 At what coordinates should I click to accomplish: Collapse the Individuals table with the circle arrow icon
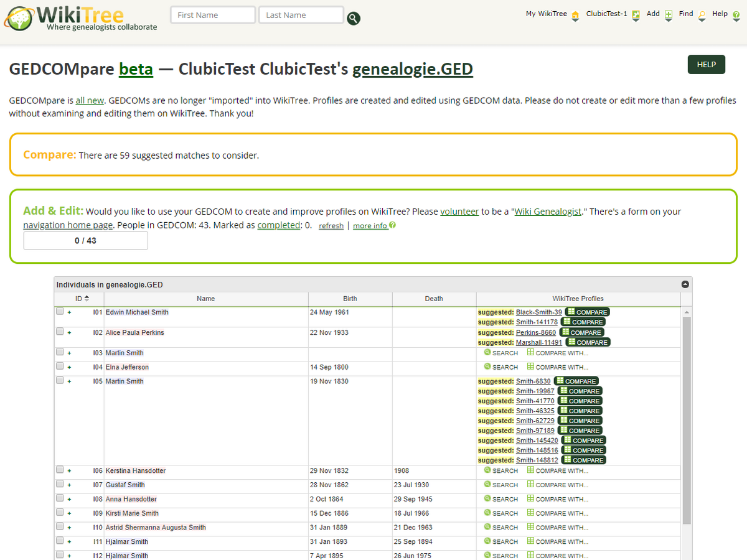click(x=685, y=284)
